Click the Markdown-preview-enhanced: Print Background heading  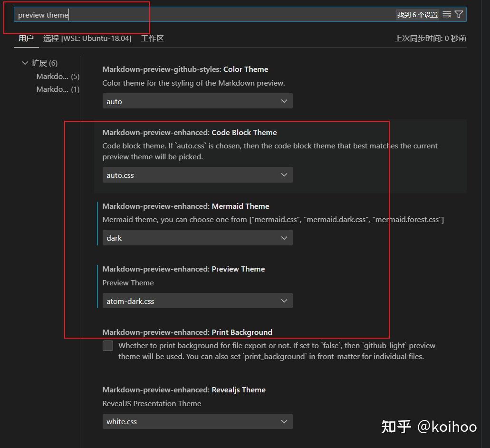[x=187, y=332]
